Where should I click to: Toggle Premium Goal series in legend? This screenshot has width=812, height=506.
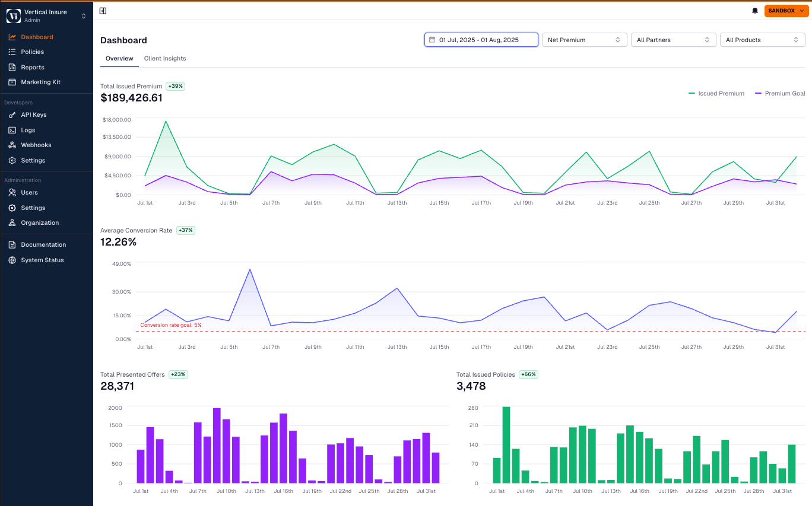[780, 94]
